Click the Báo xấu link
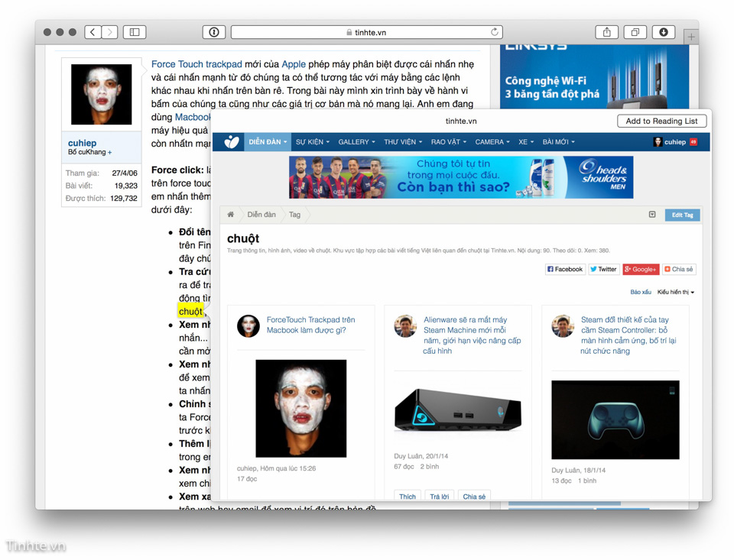This screenshot has height=560, width=734. 641,292
